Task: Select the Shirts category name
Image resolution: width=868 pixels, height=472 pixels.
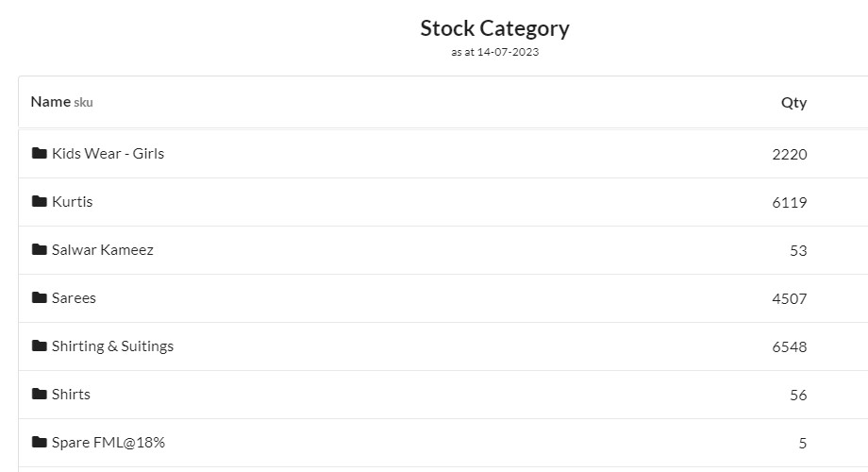Action: tap(71, 395)
